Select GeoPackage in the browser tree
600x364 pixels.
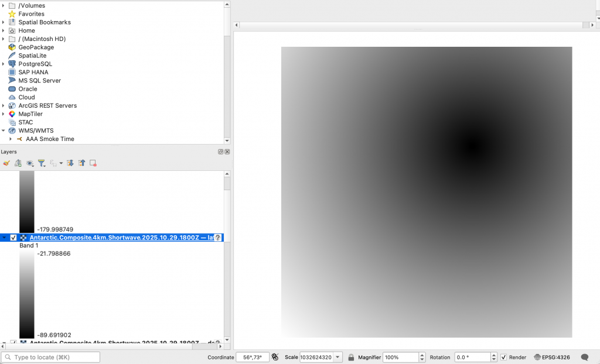click(36, 47)
